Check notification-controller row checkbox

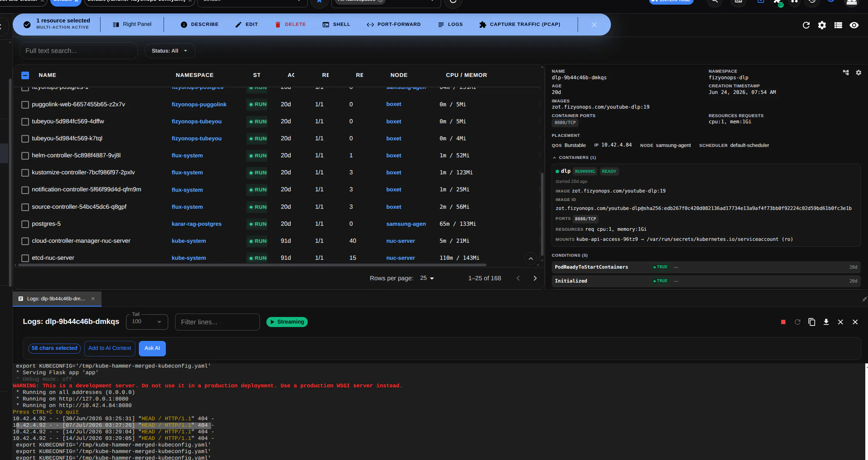tap(25, 190)
